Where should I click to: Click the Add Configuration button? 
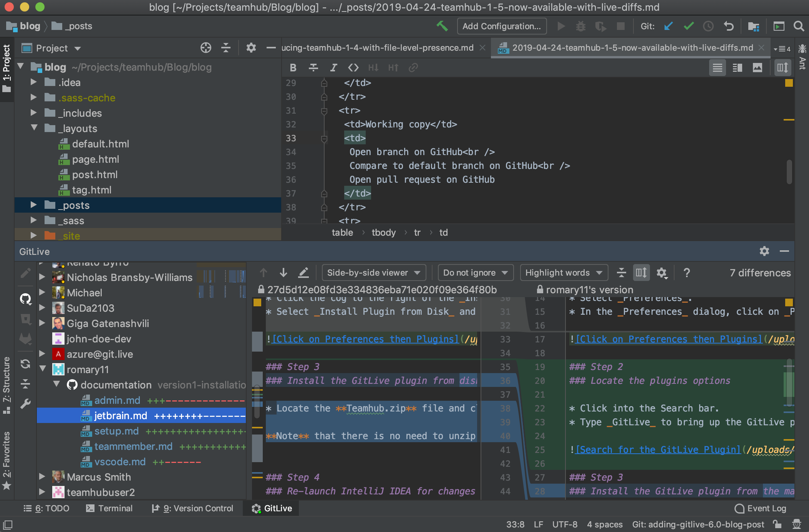(x=501, y=26)
